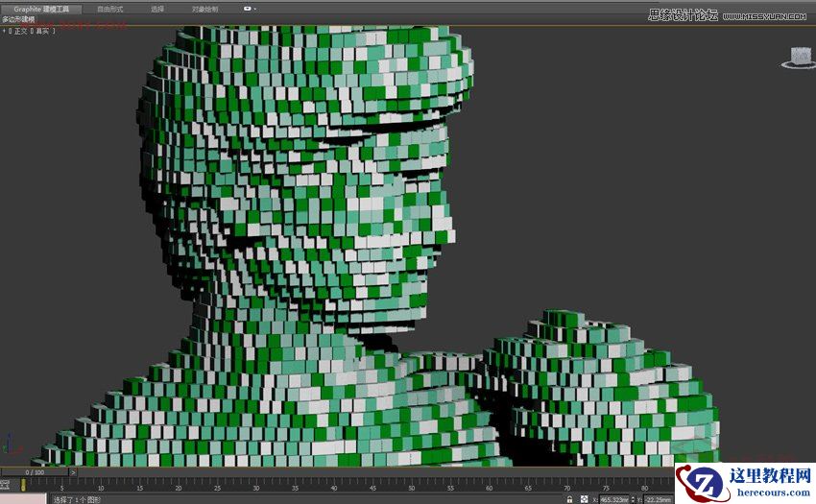Toggle the selection lock padlock icon
816x504 pixels.
pos(569,500)
